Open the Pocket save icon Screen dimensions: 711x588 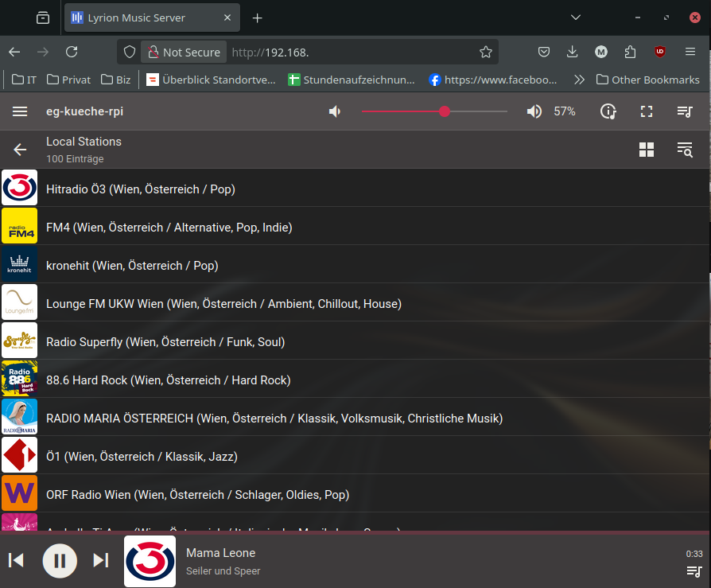(x=544, y=53)
